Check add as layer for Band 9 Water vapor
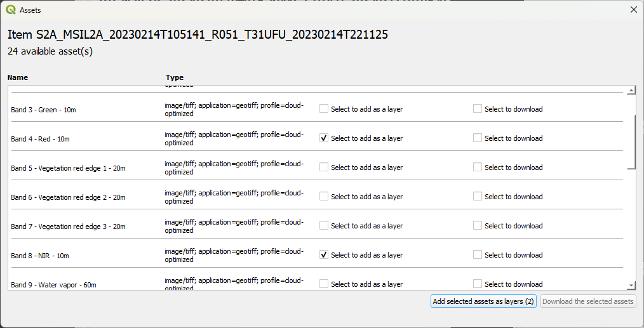Viewport: 644px width, 328px height. 324,284
